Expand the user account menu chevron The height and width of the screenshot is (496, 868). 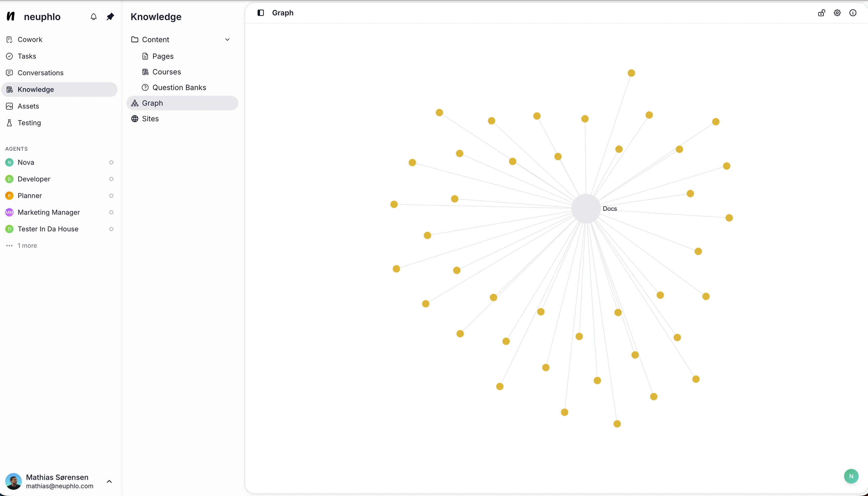click(109, 481)
